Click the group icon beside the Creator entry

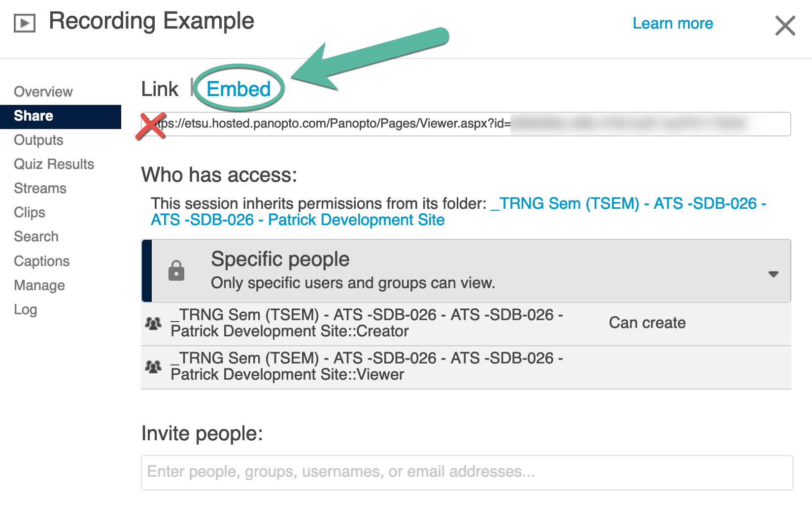[x=153, y=324]
